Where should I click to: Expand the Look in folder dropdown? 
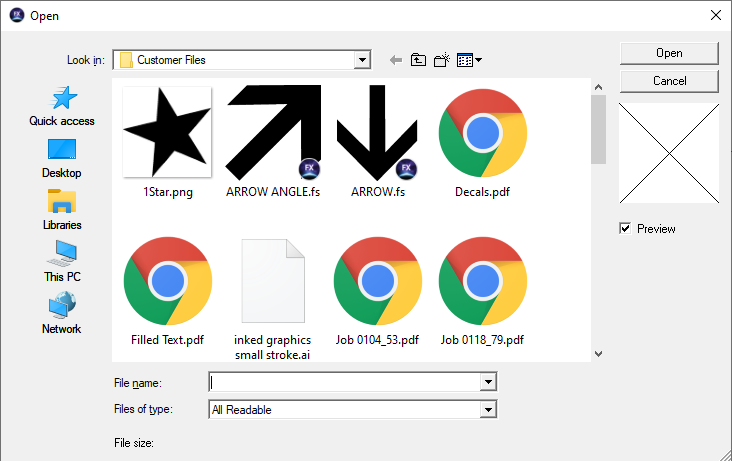(362, 60)
